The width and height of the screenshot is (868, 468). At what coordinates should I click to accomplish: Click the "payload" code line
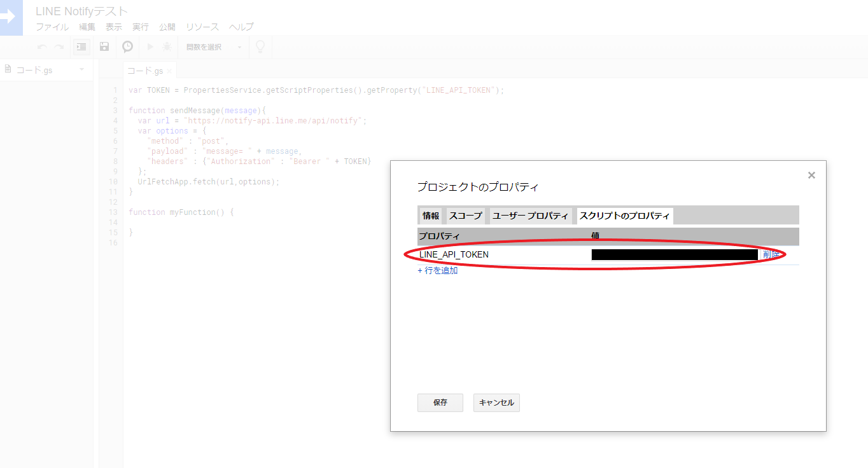[x=225, y=151]
